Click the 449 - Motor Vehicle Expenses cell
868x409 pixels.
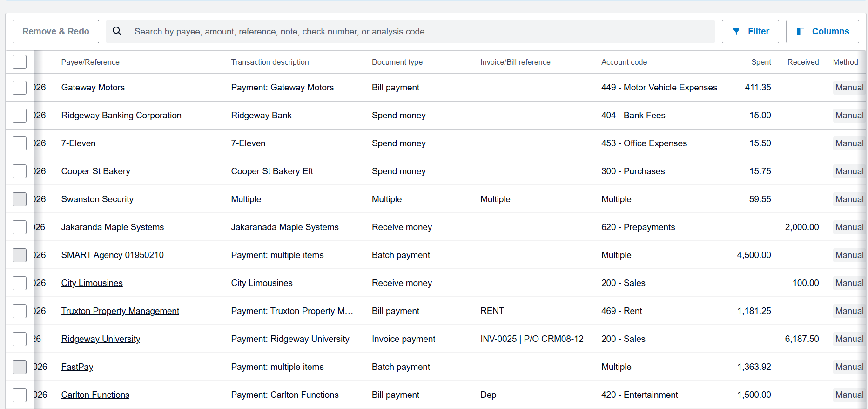click(659, 87)
